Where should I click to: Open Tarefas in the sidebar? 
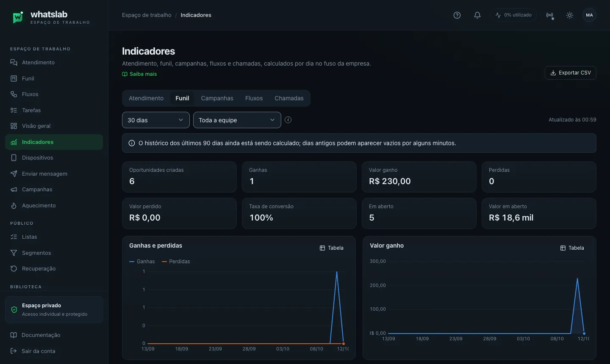(x=54, y=110)
